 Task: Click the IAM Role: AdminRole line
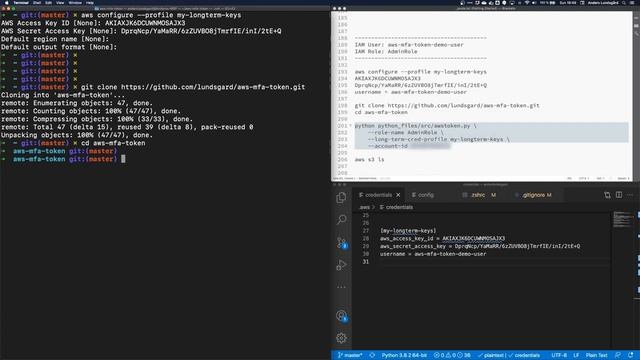pyautogui.click(x=386, y=51)
